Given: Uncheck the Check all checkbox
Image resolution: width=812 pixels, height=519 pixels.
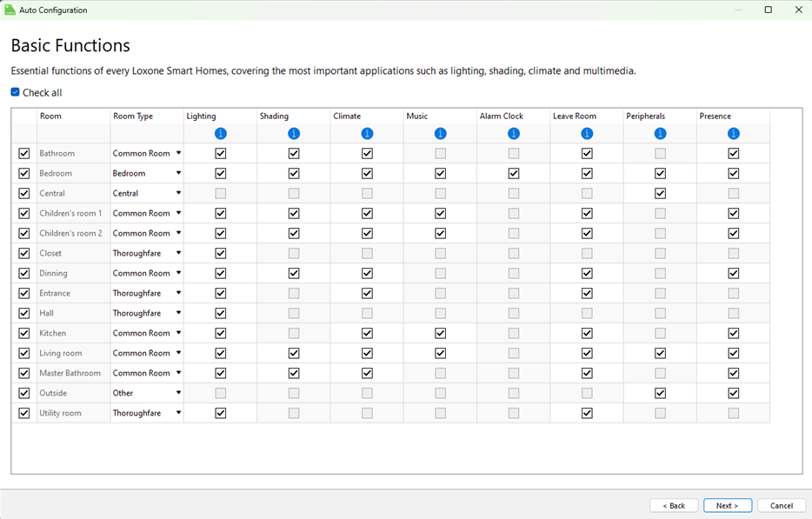Looking at the screenshot, I should pos(16,93).
